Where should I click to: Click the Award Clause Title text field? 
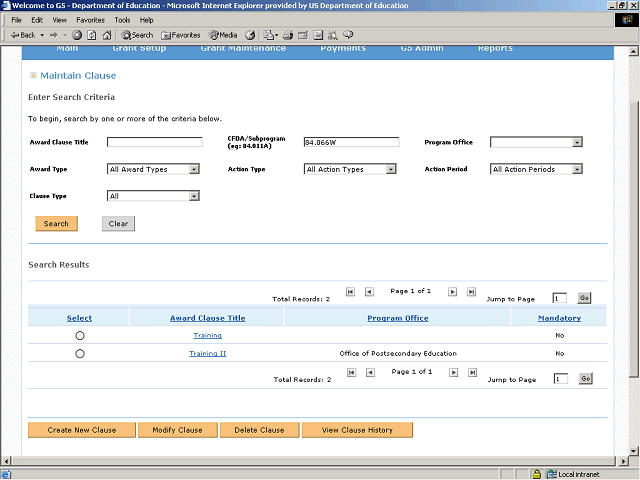(x=155, y=142)
